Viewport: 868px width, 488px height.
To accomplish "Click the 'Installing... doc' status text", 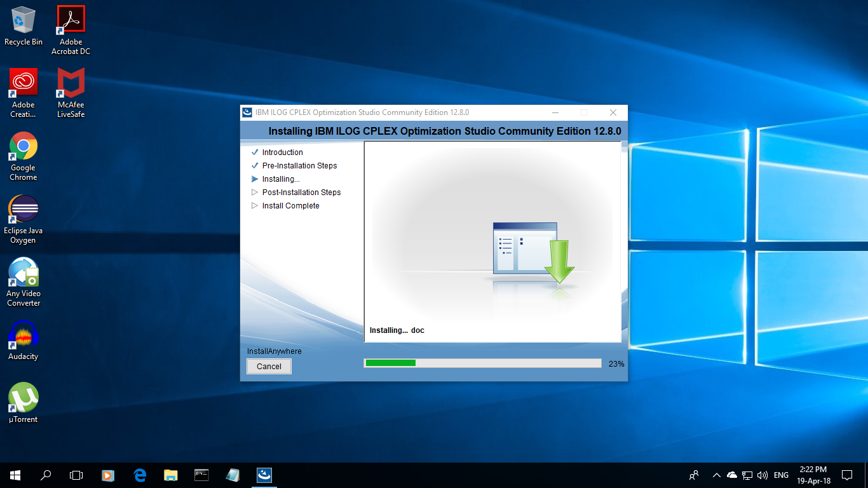I will pyautogui.click(x=397, y=330).
